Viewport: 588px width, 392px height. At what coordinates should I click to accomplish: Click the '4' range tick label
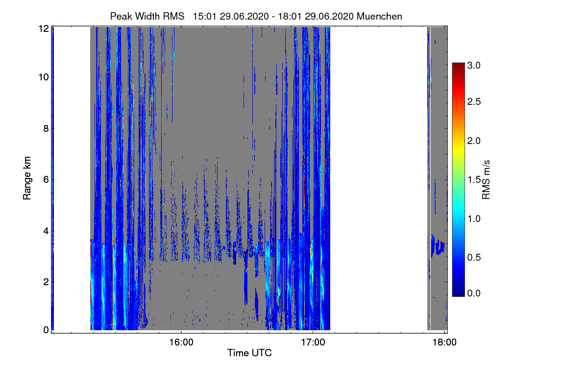point(46,230)
